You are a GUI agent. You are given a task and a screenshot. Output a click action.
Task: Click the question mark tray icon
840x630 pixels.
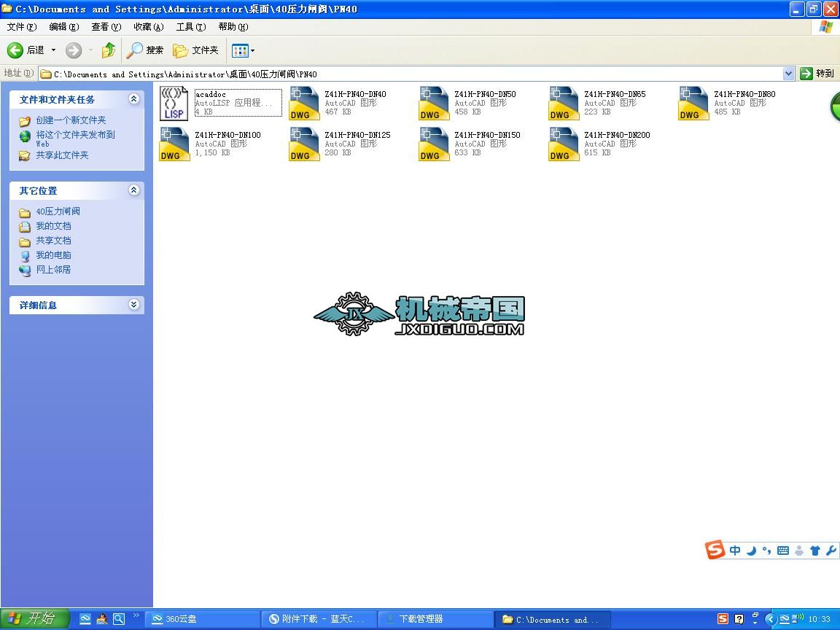point(739,619)
